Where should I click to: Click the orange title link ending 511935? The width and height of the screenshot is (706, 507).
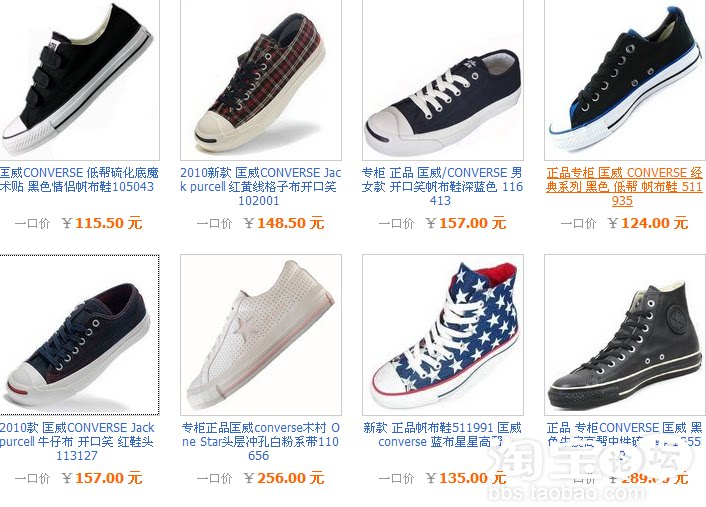(624, 186)
